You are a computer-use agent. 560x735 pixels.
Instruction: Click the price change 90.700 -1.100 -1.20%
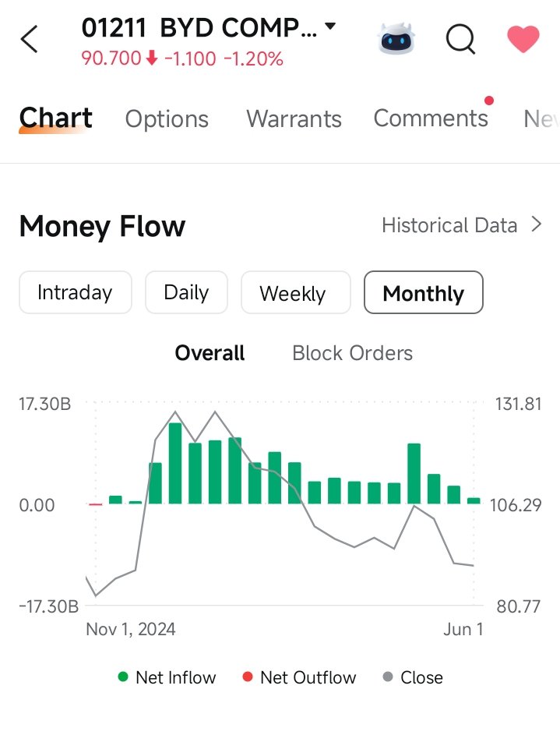182,59
